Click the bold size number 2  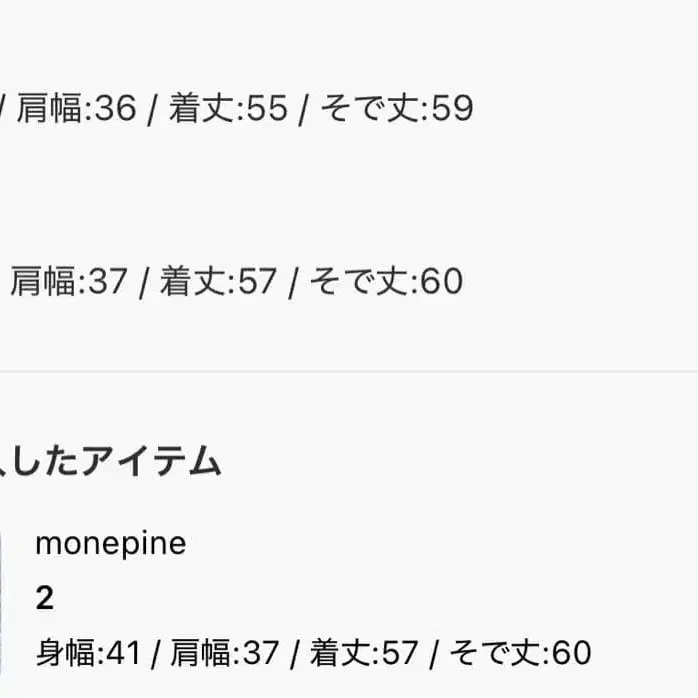tap(44, 599)
